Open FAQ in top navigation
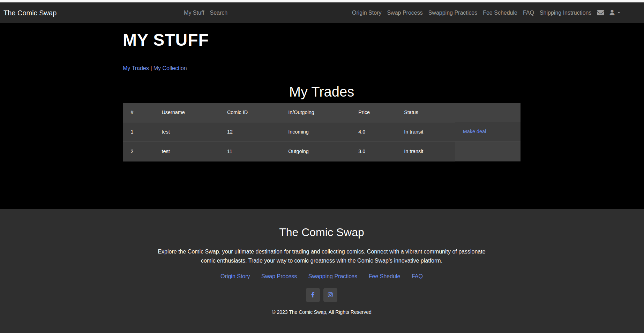The height and width of the screenshot is (333, 644). tap(528, 13)
